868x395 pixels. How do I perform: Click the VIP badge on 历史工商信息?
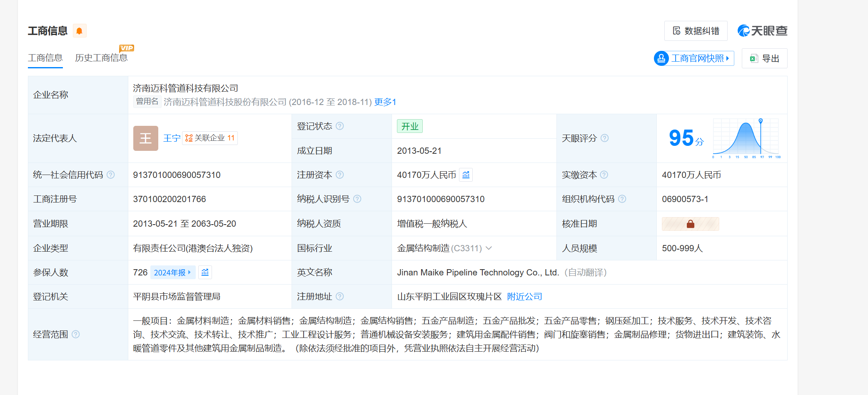127,48
